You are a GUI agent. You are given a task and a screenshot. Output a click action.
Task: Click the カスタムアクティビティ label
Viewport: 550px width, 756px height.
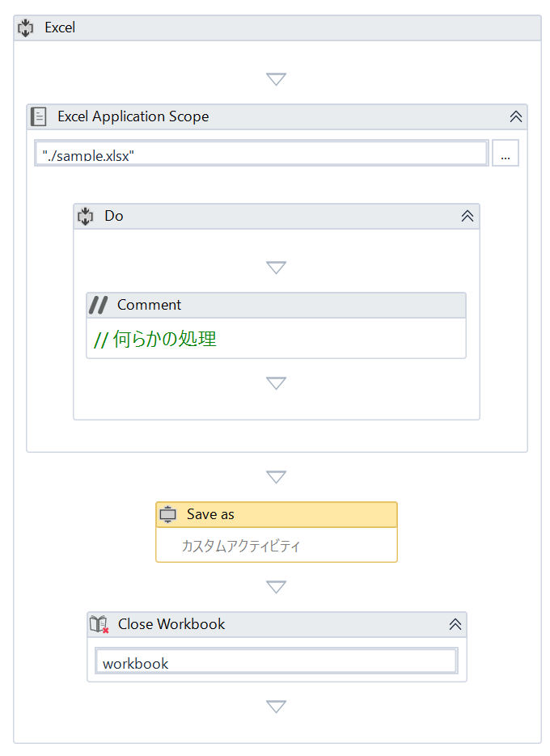240,546
